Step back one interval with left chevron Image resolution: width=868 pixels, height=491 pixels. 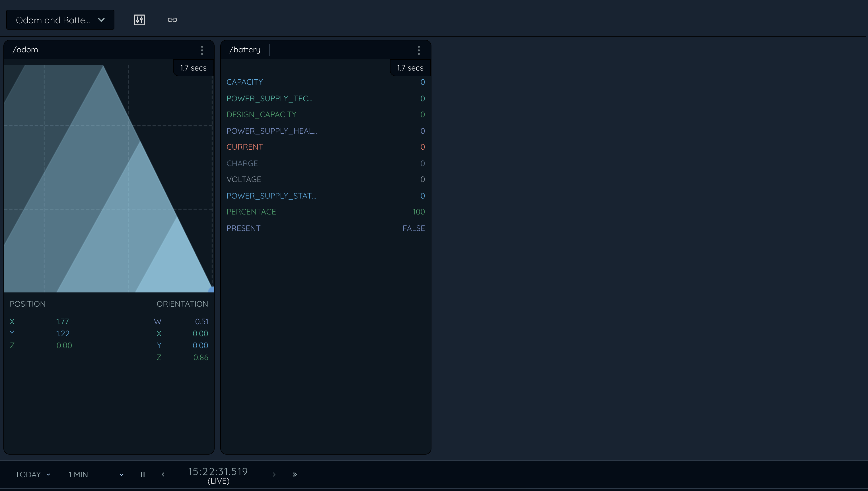163,474
